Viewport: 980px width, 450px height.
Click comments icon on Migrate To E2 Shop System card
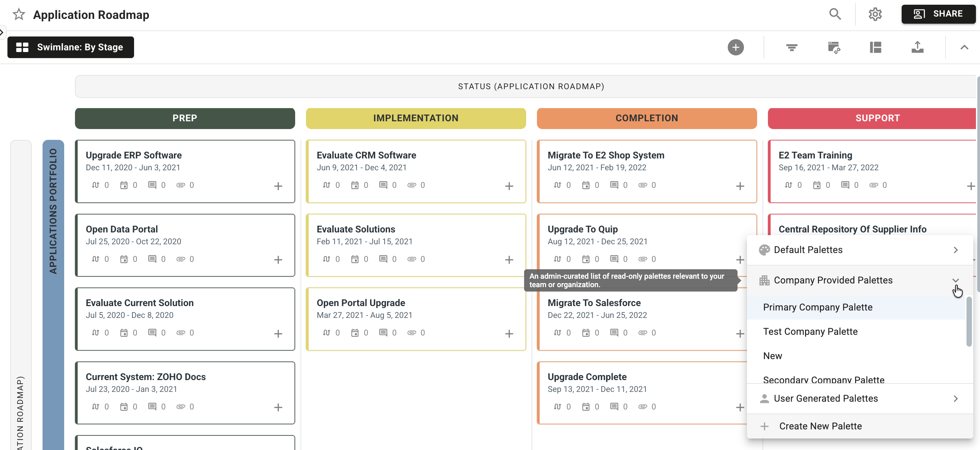click(x=614, y=185)
